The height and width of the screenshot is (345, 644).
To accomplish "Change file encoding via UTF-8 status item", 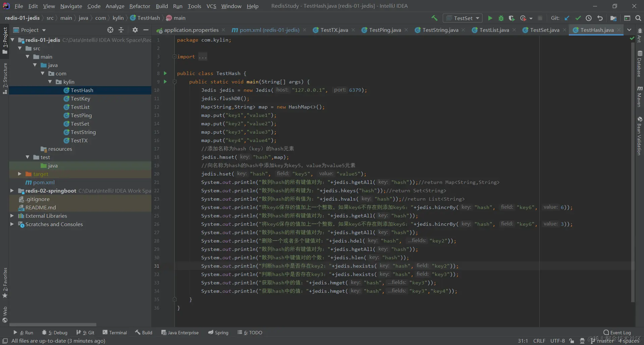I will pyautogui.click(x=557, y=341).
